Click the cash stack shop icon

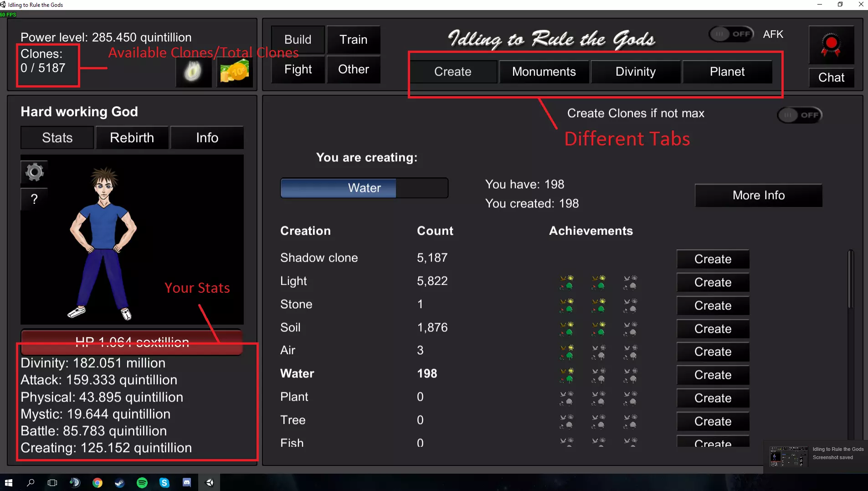tap(234, 72)
